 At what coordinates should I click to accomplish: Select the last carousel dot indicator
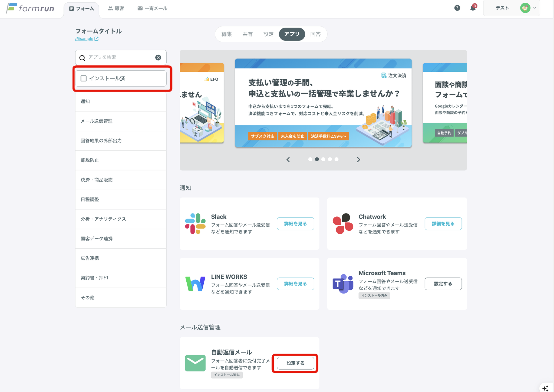(x=337, y=159)
